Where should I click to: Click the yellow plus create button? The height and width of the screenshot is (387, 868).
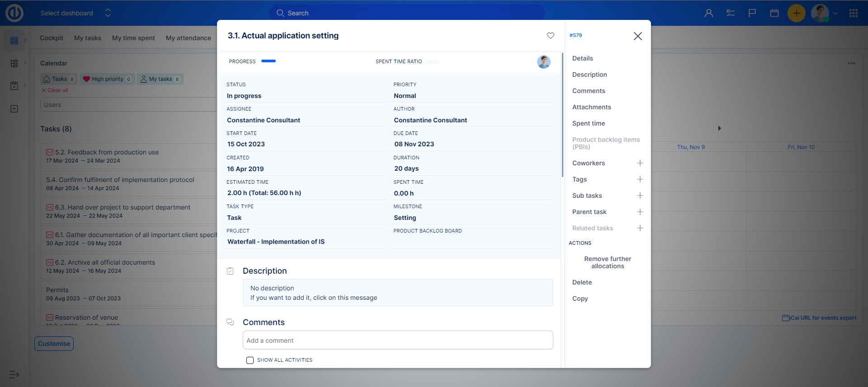pos(796,13)
